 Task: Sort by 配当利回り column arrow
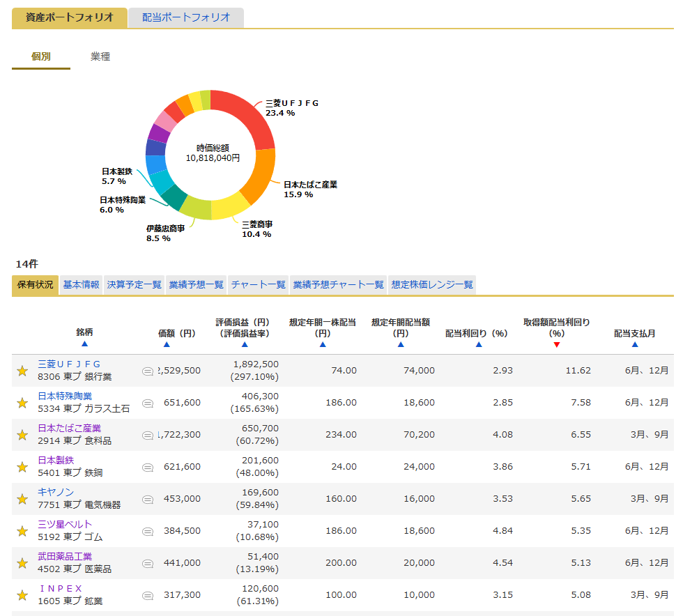pyautogui.click(x=478, y=344)
